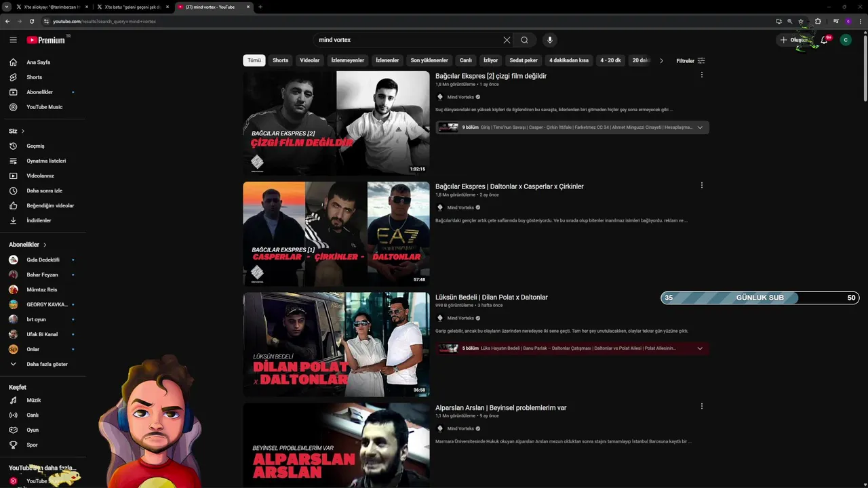Start voice search with microphone
This screenshot has width=868, height=488.
click(x=550, y=40)
